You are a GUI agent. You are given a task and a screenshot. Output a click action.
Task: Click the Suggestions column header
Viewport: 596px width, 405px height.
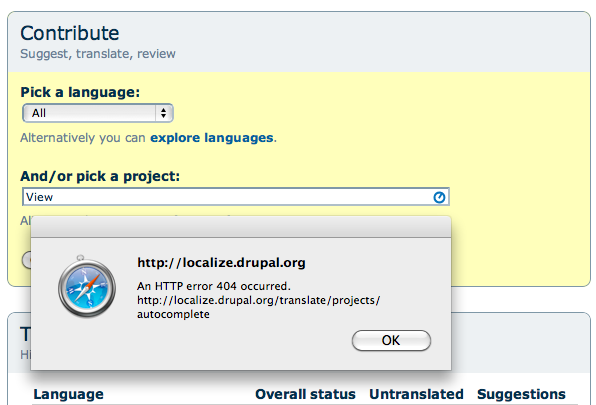pos(521,394)
